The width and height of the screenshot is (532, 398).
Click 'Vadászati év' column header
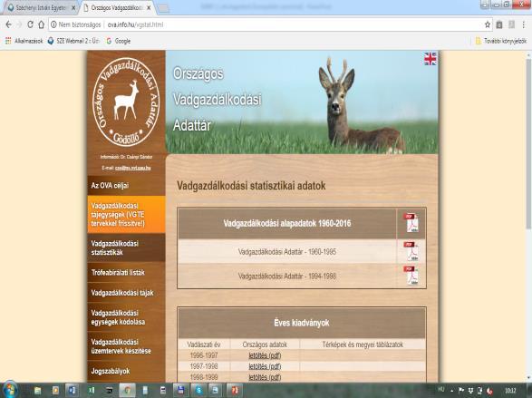pyautogui.click(x=204, y=345)
